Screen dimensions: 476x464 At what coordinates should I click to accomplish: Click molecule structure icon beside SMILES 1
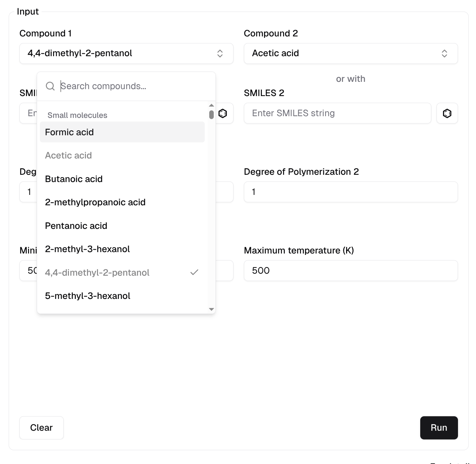click(x=223, y=113)
